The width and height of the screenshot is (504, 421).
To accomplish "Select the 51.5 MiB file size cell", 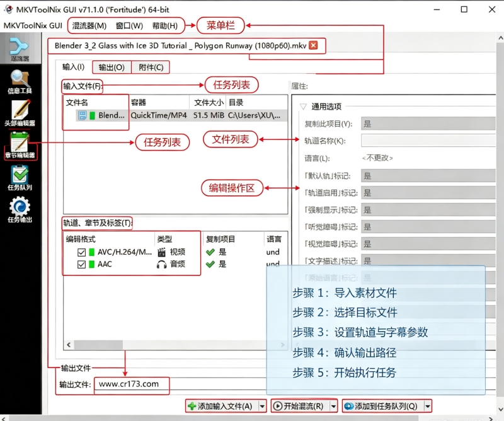I will (x=209, y=115).
